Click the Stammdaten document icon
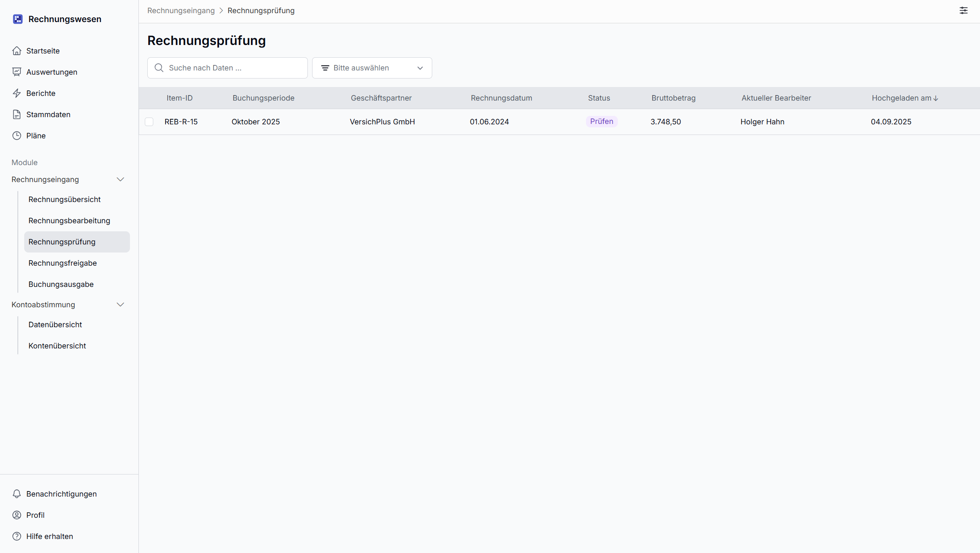Screen dimensions: 980x553 tap(17, 115)
